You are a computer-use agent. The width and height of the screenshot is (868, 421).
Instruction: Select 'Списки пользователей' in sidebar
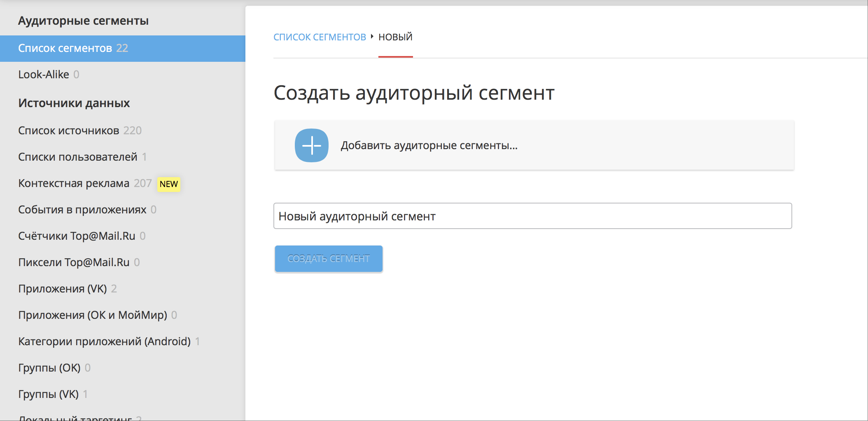77,157
